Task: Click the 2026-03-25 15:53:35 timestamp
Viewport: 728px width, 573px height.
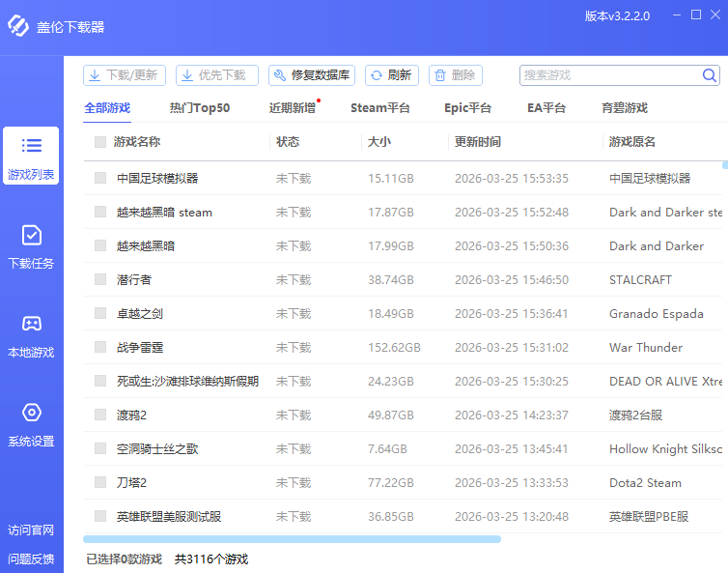Action: tap(511, 179)
